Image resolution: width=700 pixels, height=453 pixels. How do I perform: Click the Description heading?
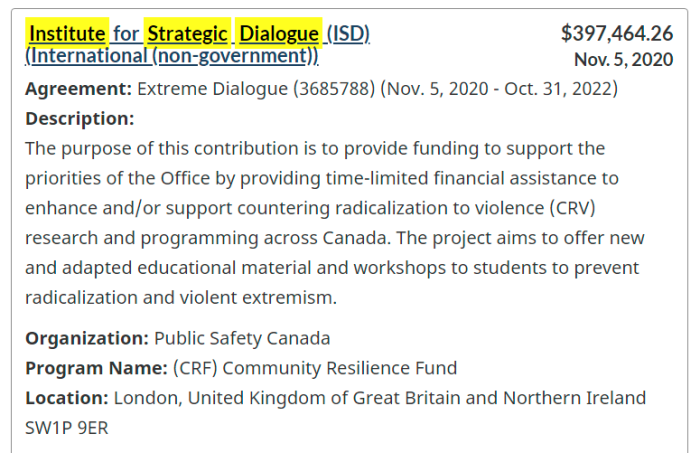pos(80,119)
